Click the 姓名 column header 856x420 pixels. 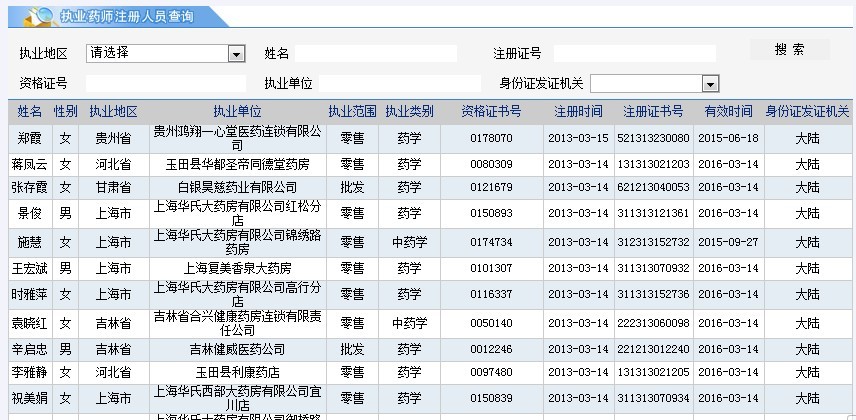pyautogui.click(x=30, y=111)
